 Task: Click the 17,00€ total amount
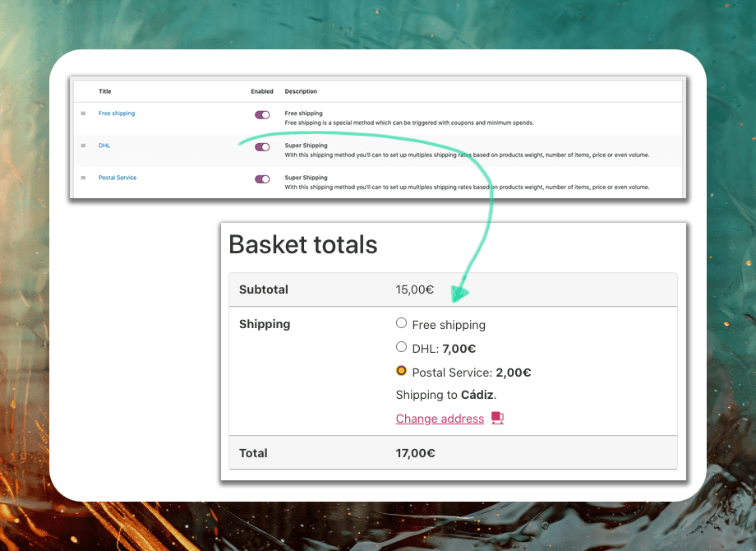coord(415,453)
